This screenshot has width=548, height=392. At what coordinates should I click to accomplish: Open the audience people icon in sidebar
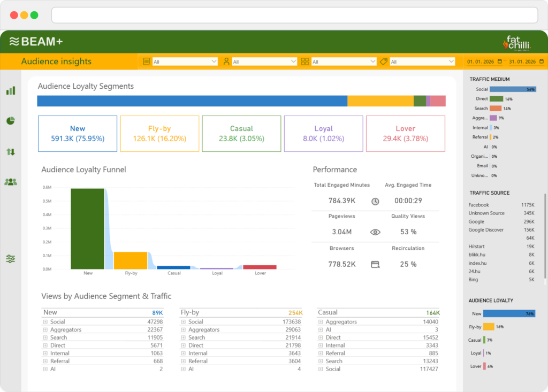coord(11,182)
